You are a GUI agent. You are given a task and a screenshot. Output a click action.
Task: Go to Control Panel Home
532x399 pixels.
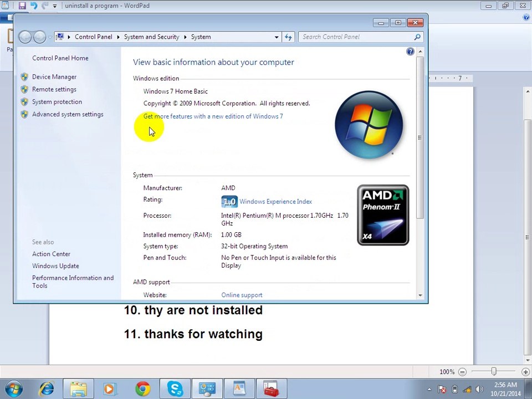(x=60, y=58)
